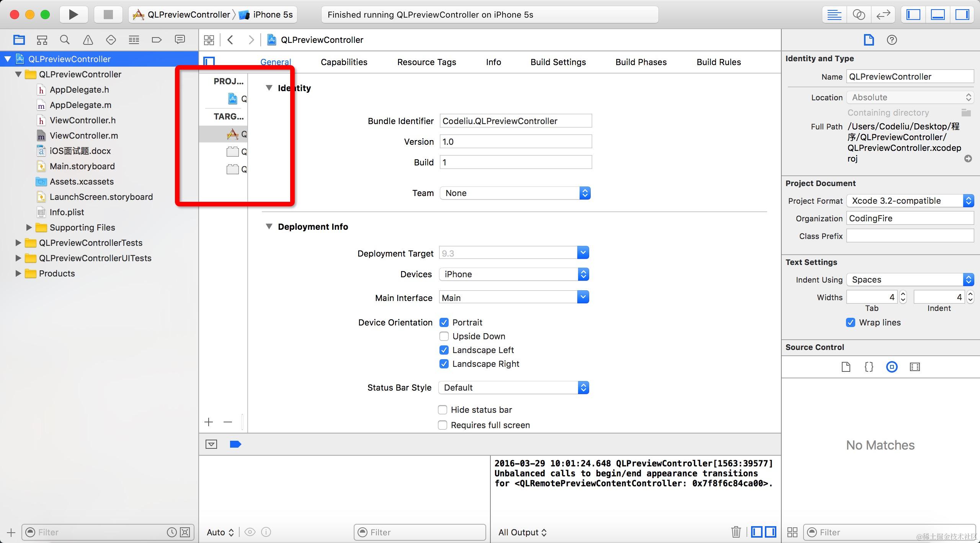Viewport: 980px width, 543px height.
Task: Click the blue breakpoint toggle in the debug bar
Action: pos(235,444)
